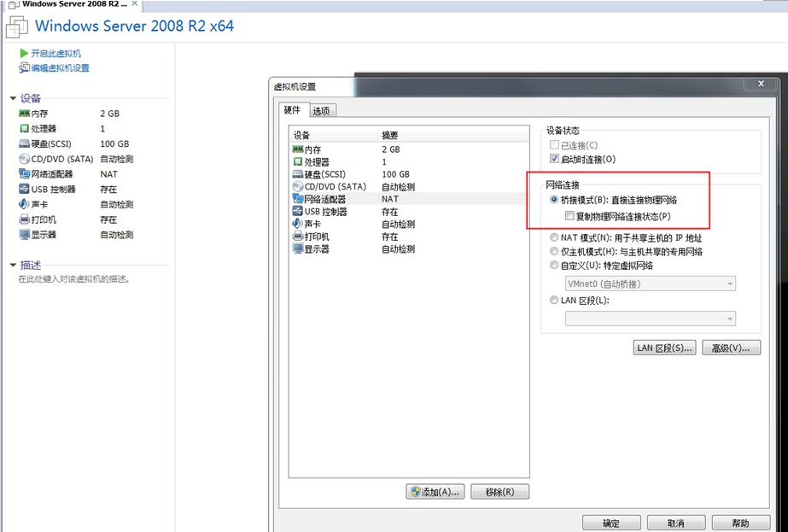Click the 设备 column header in hardware list
788x532 pixels.
tap(333, 135)
